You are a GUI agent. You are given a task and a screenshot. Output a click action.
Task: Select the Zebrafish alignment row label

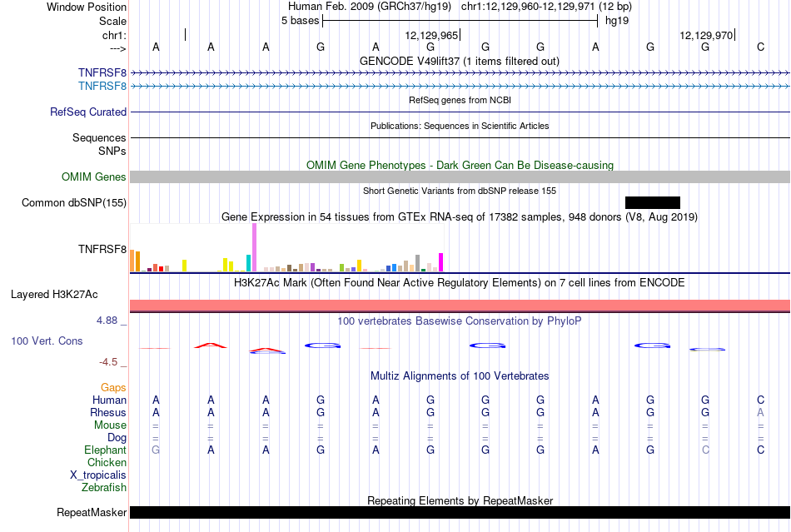click(104, 488)
